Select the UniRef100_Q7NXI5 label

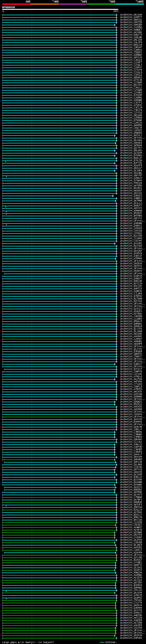131,595
